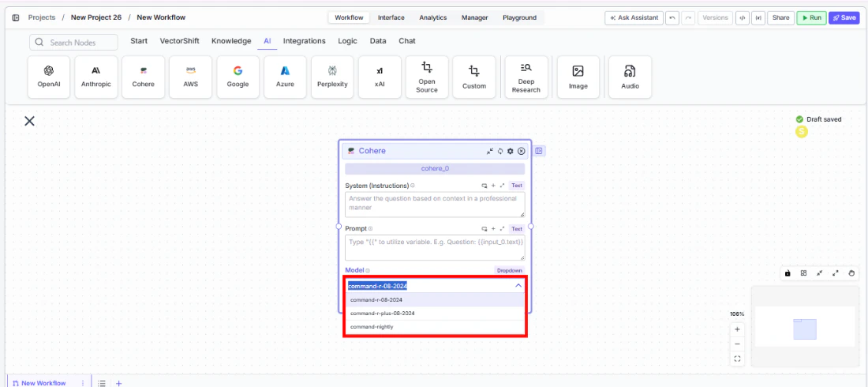The image size is (868, 387).
Task: Open the Playground tab
Action: pyautogui.click(x=520, y=17)
